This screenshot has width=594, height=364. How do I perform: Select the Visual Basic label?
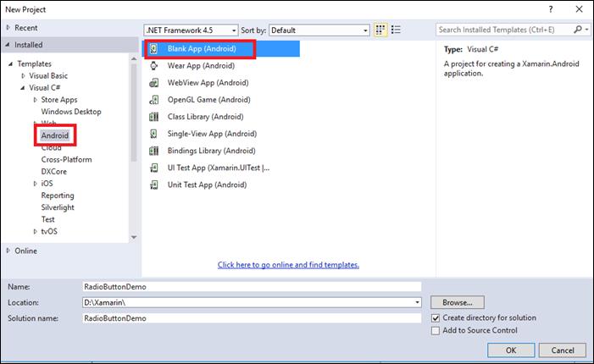pos(48,75)
